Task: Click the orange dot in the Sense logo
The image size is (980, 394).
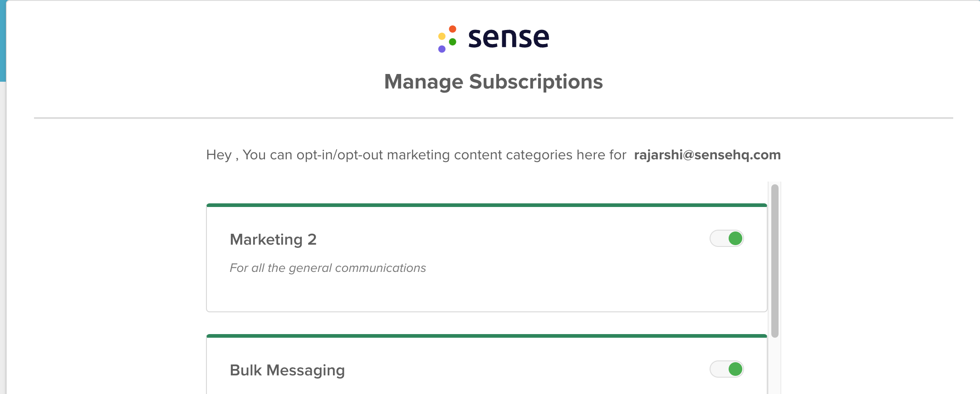Action: [x=452, y=29]
